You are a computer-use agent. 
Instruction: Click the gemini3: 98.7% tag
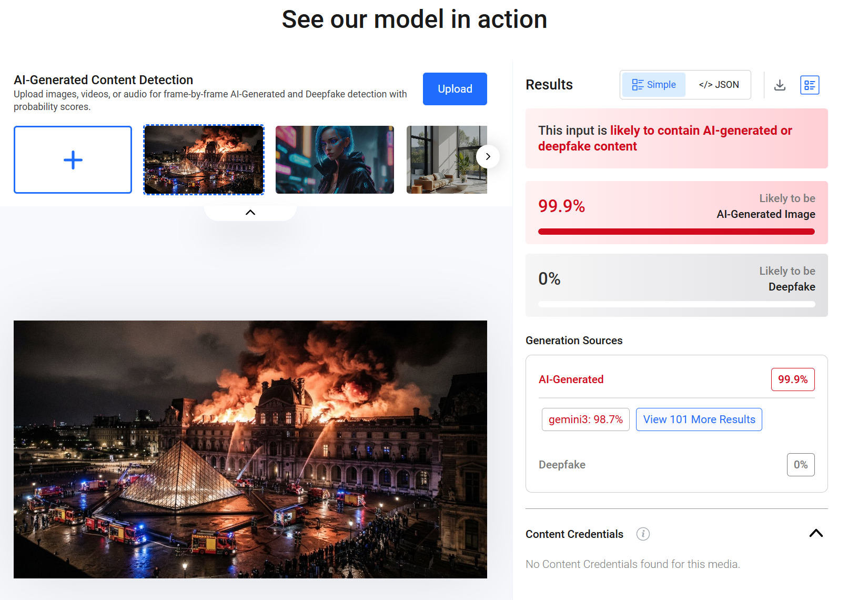586,419
